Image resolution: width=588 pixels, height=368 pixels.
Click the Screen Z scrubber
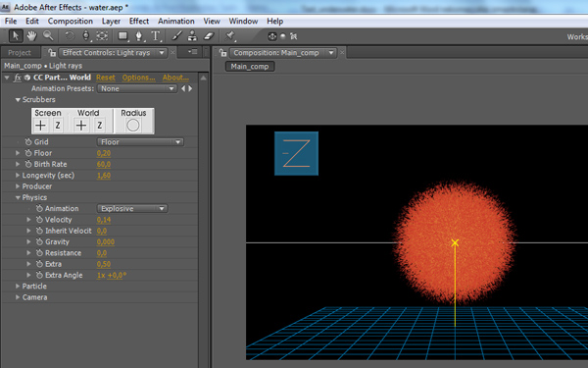pos(58,126)
